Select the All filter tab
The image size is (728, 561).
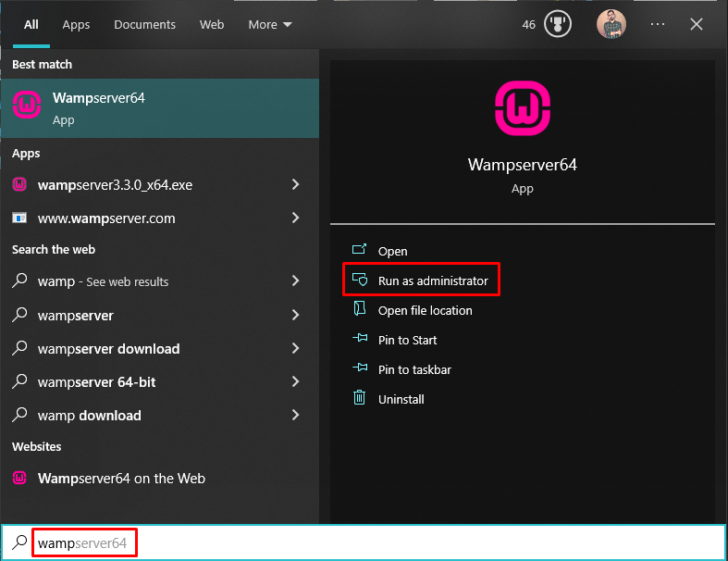click(x=31, y=25)
